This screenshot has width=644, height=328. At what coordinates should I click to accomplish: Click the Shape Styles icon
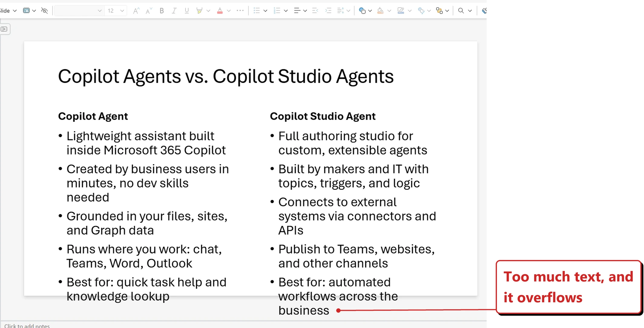point(421,11)
